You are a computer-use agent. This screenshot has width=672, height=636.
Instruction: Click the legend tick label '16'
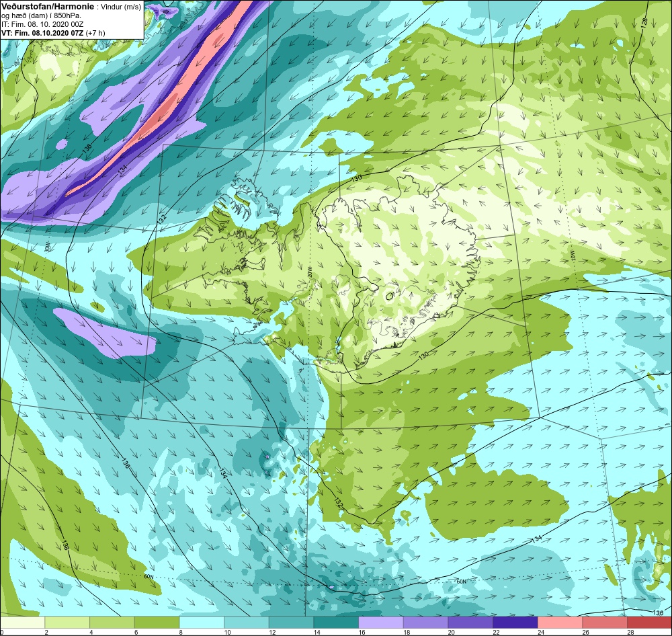point(362,632)
